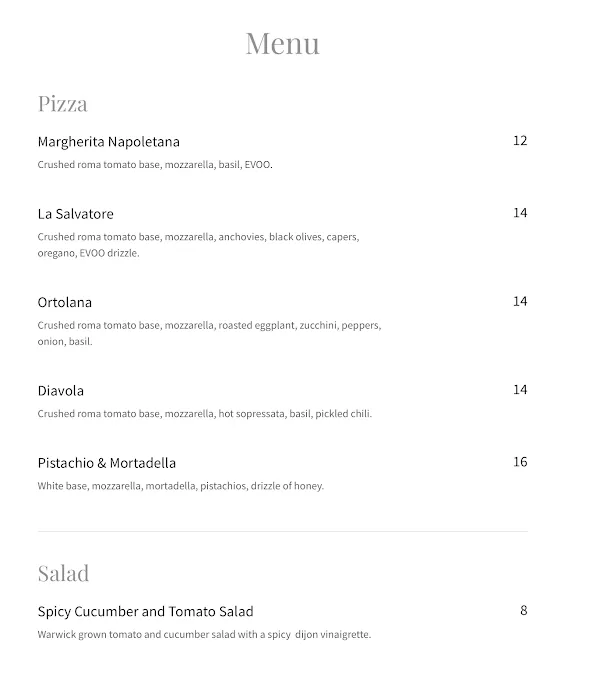Pick the Diavola pizza title
The width and height of the screenshot is (606, 700).
[61, 391]
